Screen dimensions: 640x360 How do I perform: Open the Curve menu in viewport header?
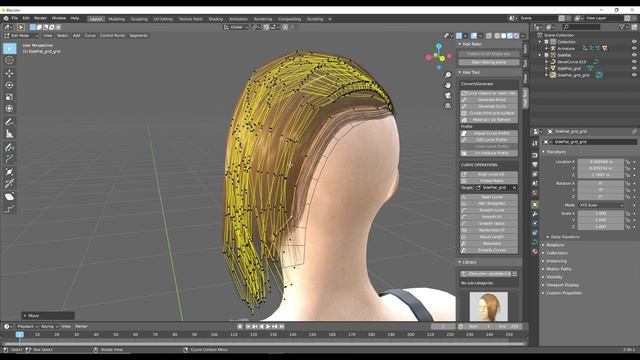(x=90, y=36)
